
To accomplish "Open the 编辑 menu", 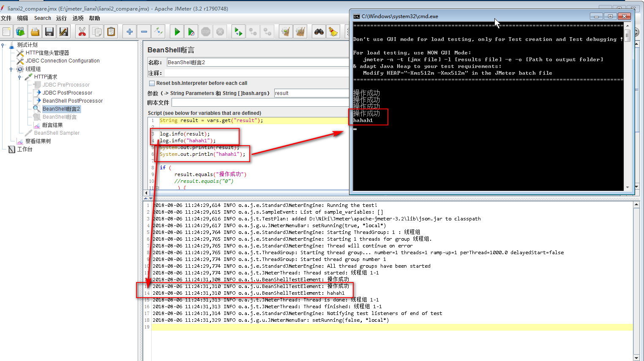I will click(x=22, y=18).
